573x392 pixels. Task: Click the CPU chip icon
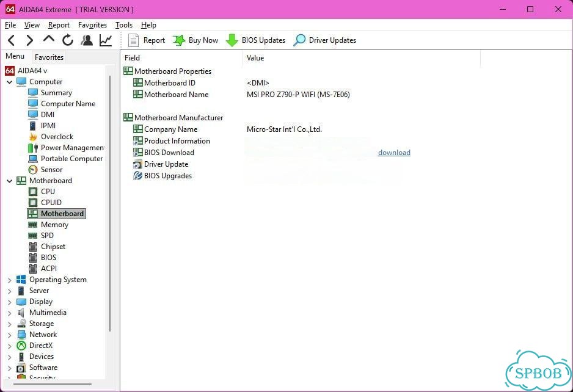(x=33, y=192)
